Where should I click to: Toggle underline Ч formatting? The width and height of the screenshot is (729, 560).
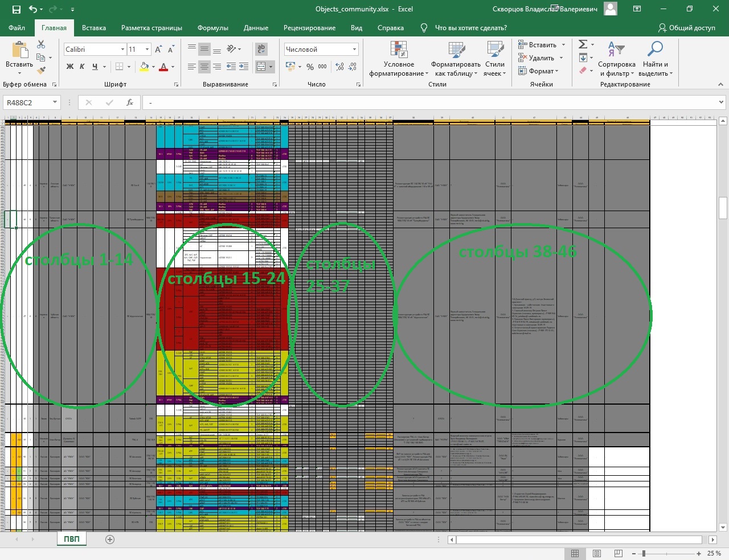(95, 67)
